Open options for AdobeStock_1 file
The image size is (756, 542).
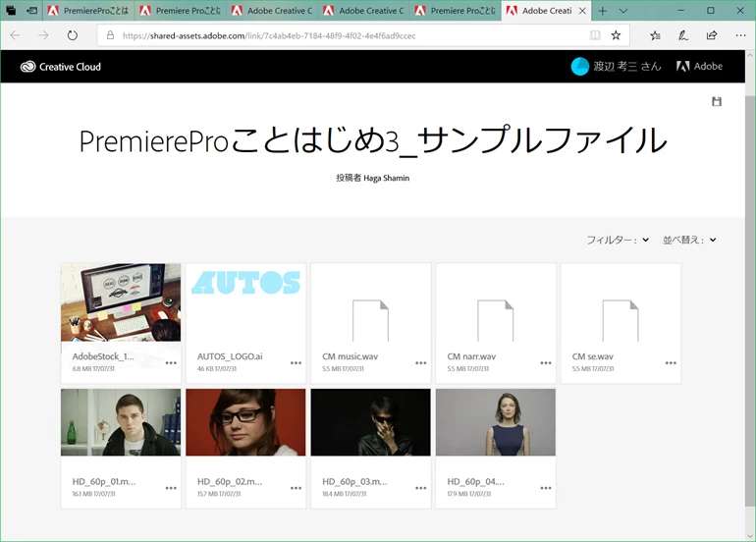pyautogui.click(x=171, y=363)
